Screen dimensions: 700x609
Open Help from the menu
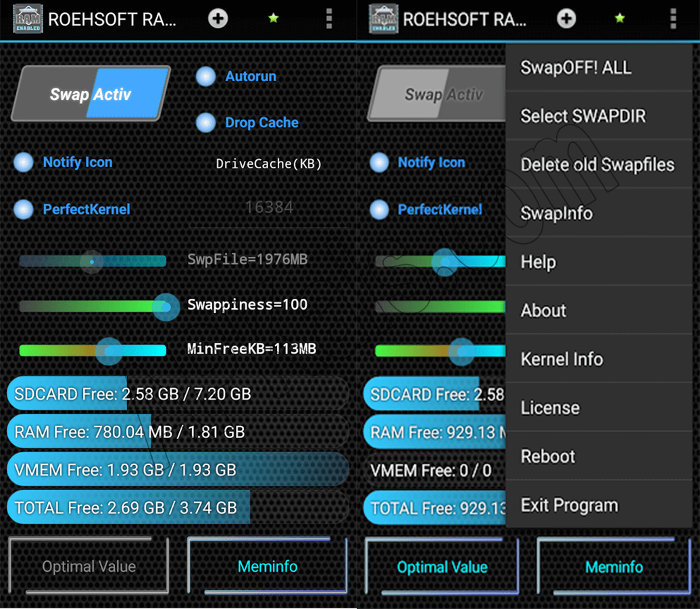[599, 262]
